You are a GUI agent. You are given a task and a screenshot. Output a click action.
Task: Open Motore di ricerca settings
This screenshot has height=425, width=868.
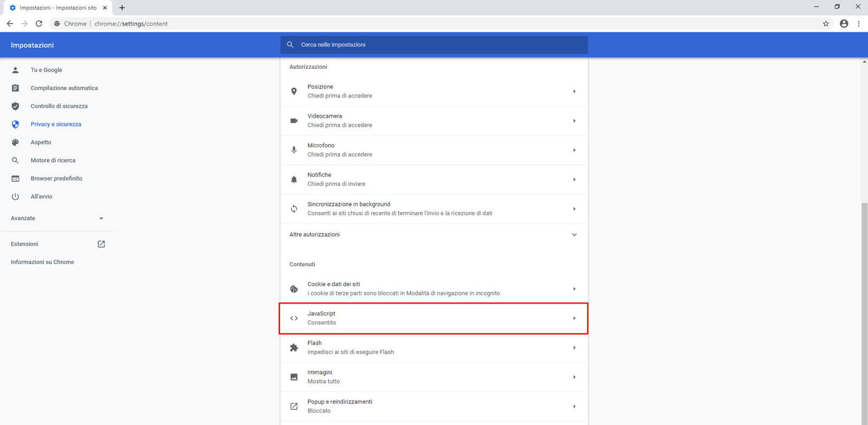[53, 160]
